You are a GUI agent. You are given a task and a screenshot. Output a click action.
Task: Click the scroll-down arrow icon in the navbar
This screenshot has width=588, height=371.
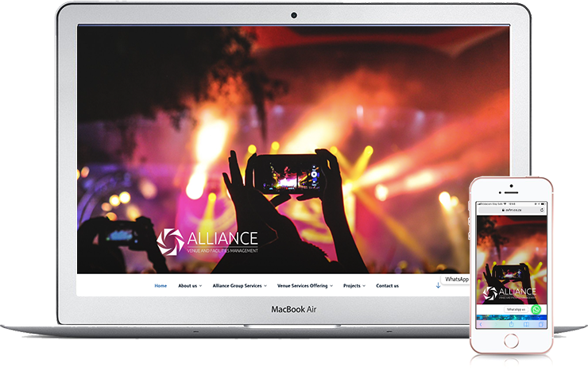coord(438,284)
